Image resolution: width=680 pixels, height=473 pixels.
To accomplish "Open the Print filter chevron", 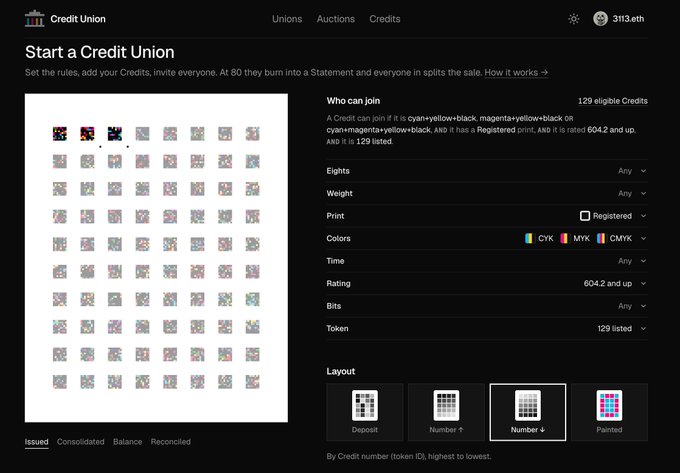I will point(644,216).
